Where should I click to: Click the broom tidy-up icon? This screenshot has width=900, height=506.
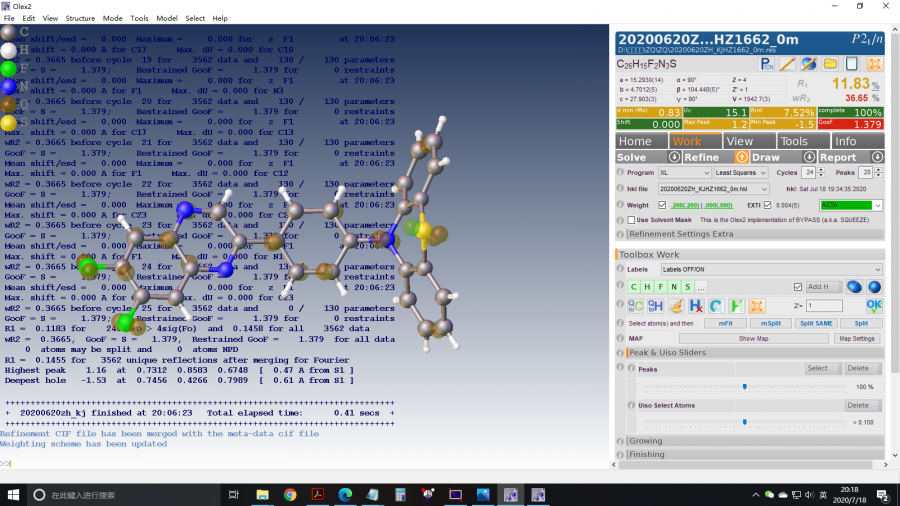(x=676, y=305)
